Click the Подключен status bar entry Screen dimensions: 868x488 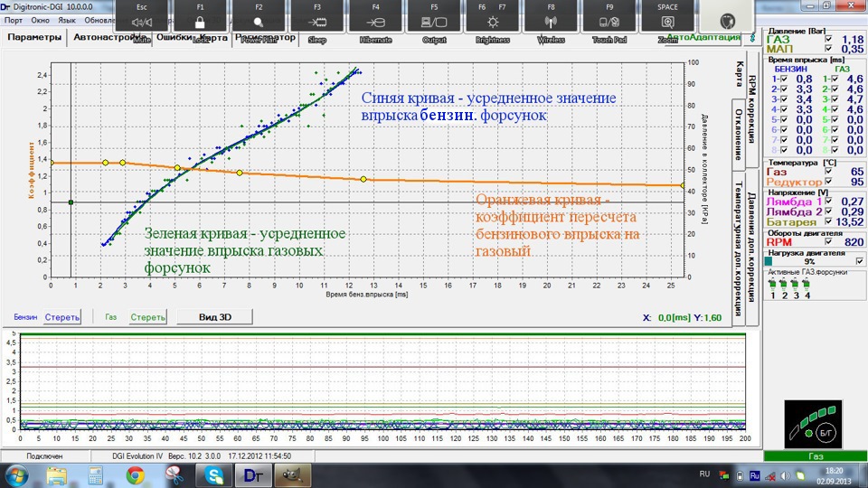pyautogui.click(x=44, y=456)
